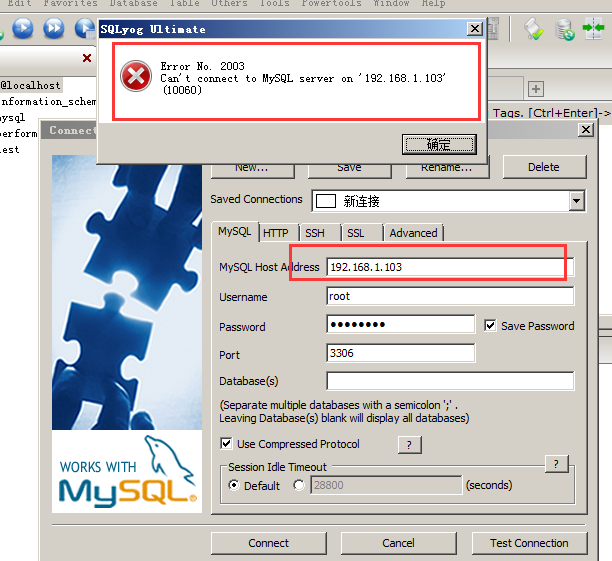Switch to the Advanced tab

pos(413,233)
